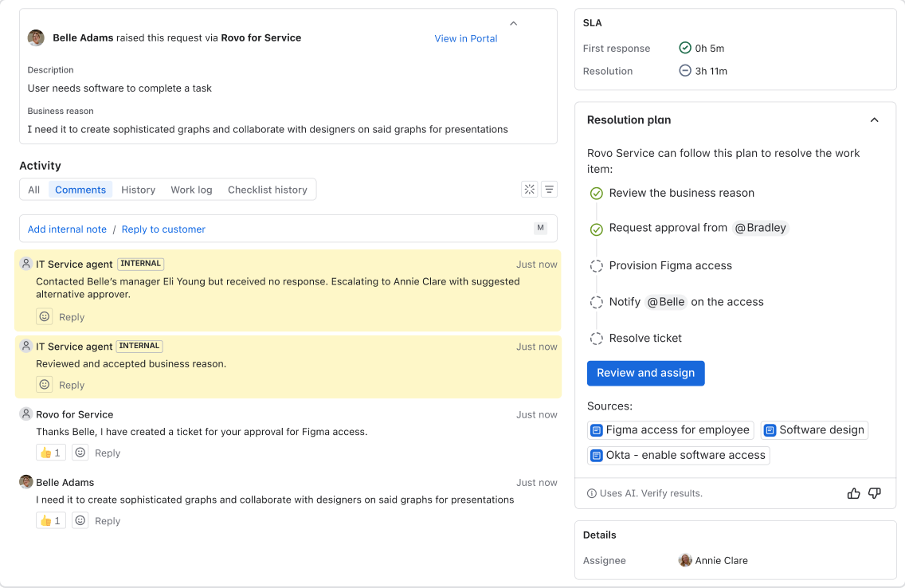Click the thumbs up feedback icon
This screenshot has width=905, height=588.
pos(853,493)
